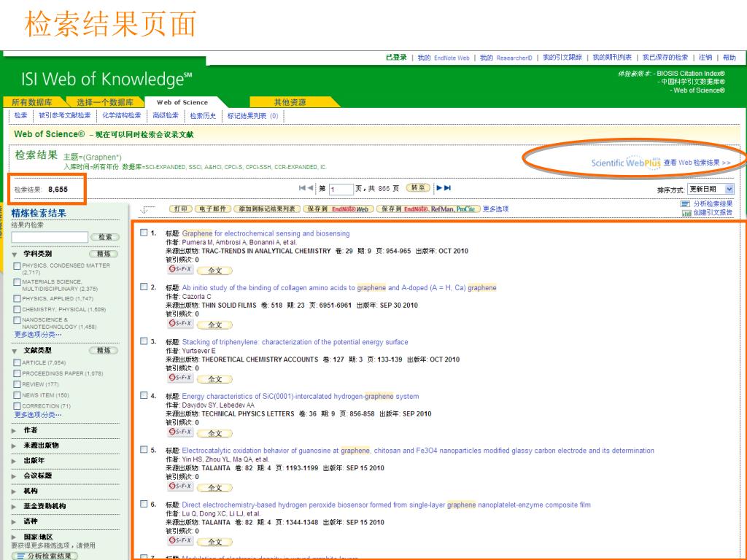This screenshot has height=560, width=747.
Task: Click the SFX icon for record 1
Action: coord(180,270)
